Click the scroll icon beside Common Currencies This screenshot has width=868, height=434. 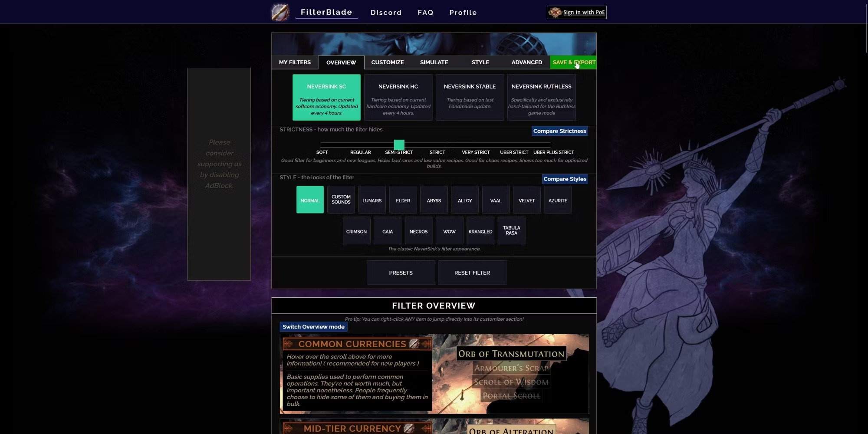tap(414, 344)
